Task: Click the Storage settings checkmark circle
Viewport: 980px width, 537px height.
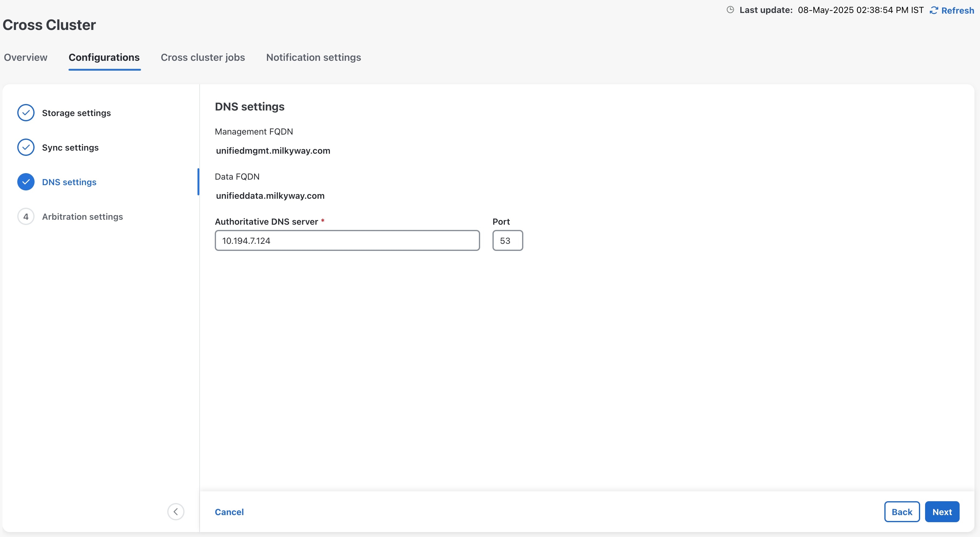Action: click(x=26, y=113)
